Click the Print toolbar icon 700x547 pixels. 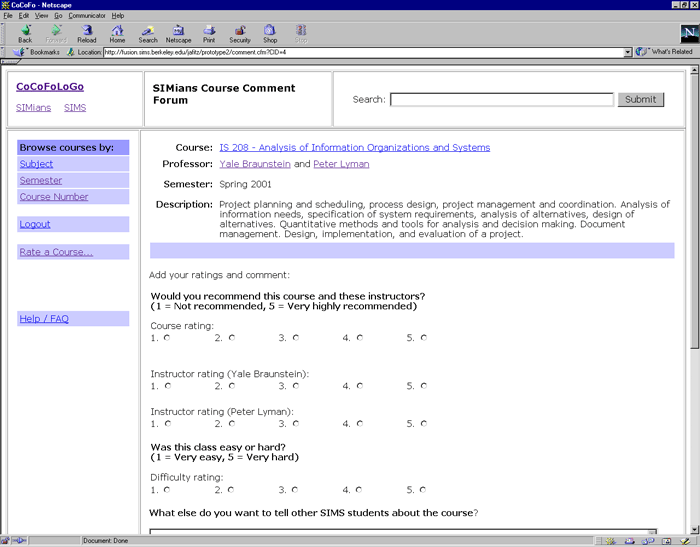209,33
